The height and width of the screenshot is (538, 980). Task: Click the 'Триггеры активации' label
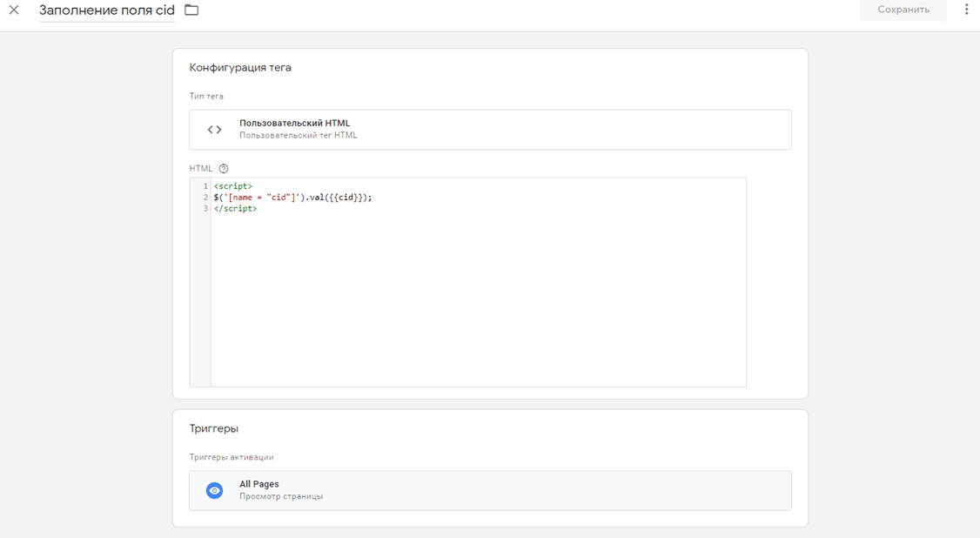click(x=232, y=457)
